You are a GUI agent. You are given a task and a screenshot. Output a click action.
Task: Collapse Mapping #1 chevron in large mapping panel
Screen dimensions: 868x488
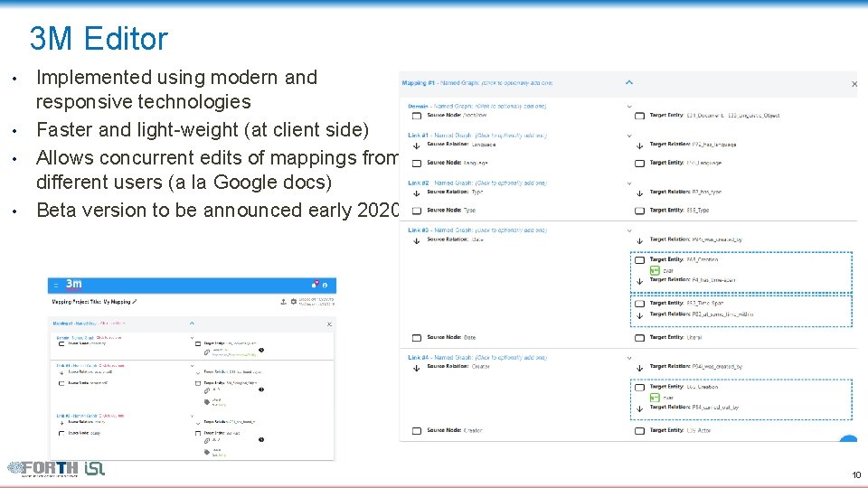pos(629,82)
